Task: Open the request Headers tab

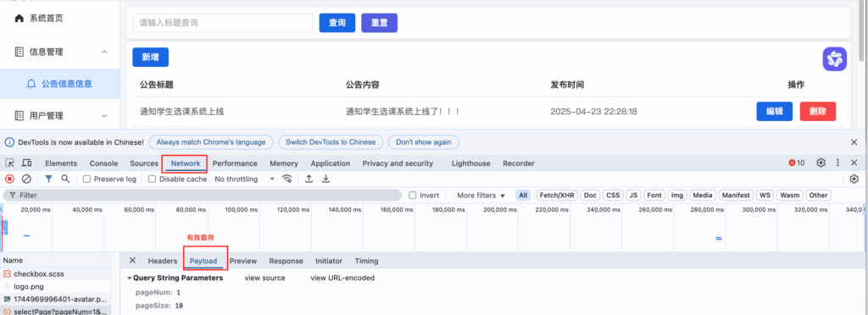Action: [162, 261]
